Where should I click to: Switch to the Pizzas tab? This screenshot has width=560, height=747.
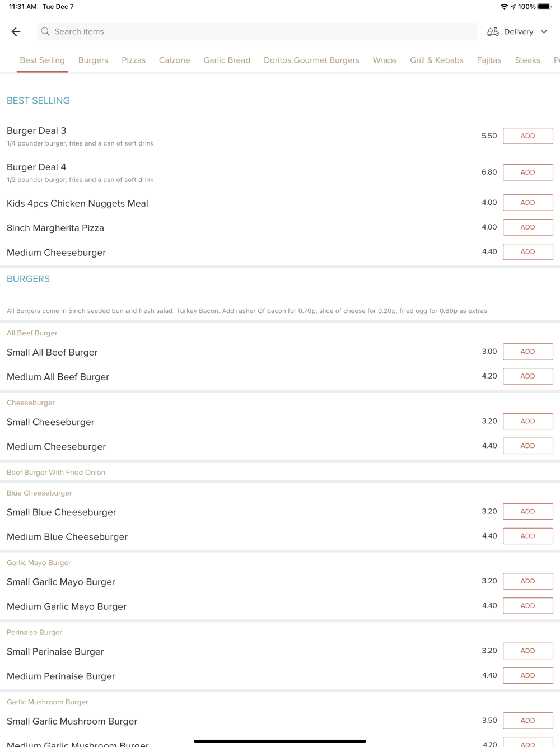coord(133,60)
